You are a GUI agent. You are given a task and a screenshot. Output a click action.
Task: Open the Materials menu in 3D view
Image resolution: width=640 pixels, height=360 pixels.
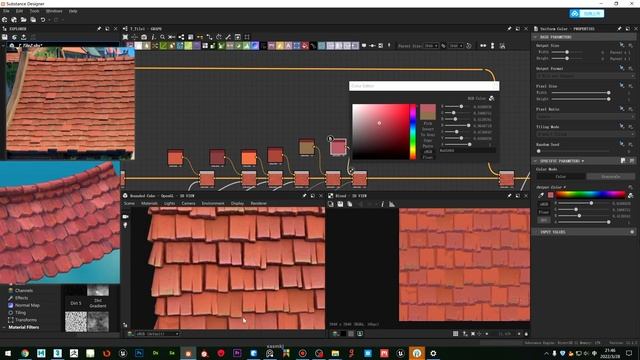[x=149, y=203]
